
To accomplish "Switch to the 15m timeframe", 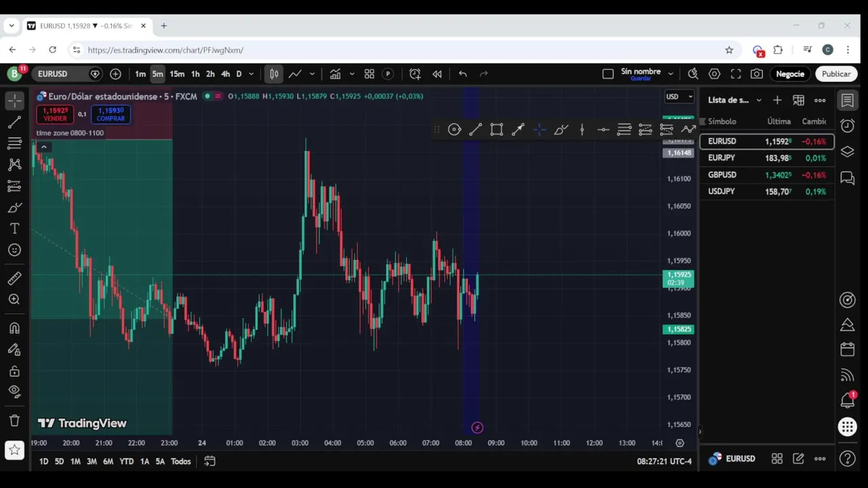I will pyautogui.click(x=177, y=74).
